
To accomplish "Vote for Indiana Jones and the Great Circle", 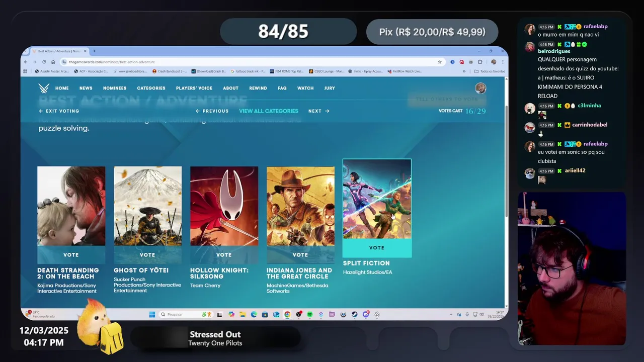I will (x=300, y=255).
